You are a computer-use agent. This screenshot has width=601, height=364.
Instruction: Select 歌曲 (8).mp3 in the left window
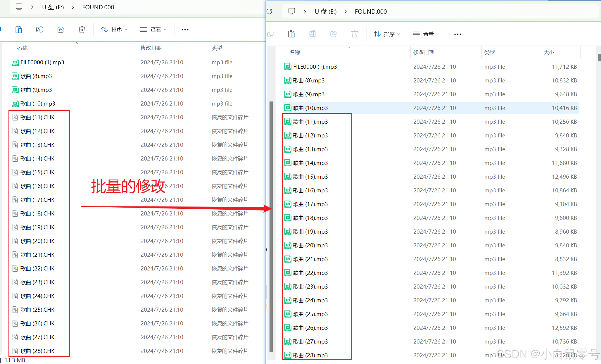point(36,76)
